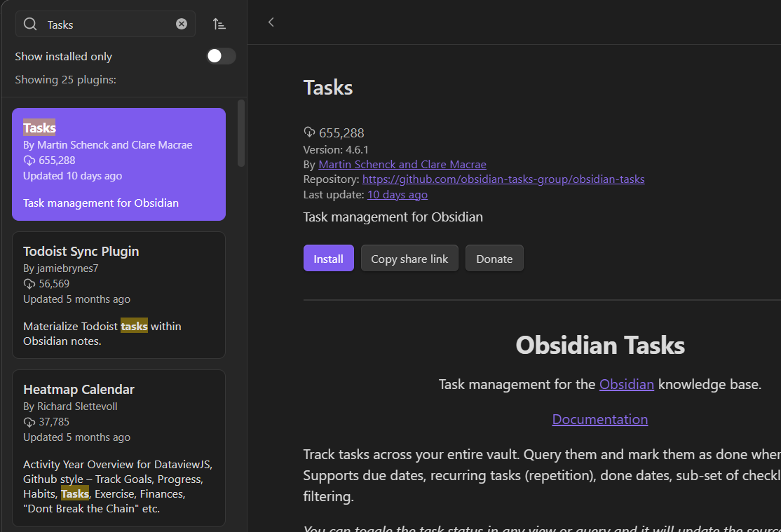Clear the Tasks search query
The image size is (781, 532).
(x=182, y=24)
